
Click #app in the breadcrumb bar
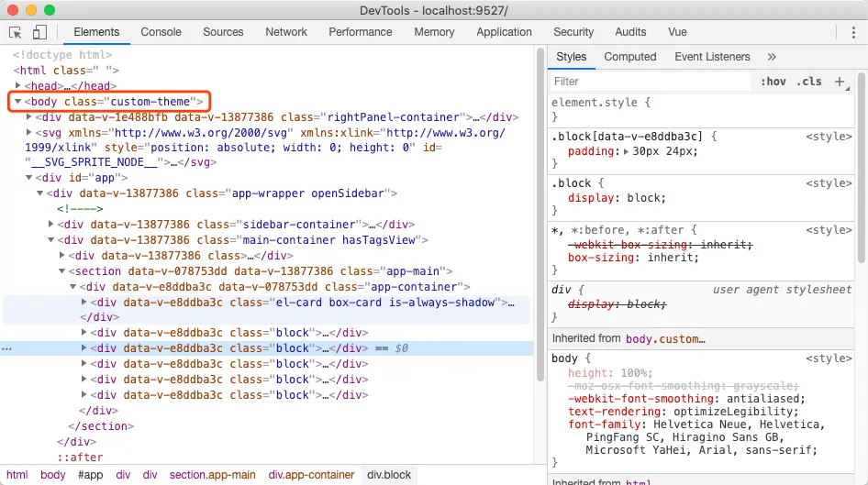point(90,475)
